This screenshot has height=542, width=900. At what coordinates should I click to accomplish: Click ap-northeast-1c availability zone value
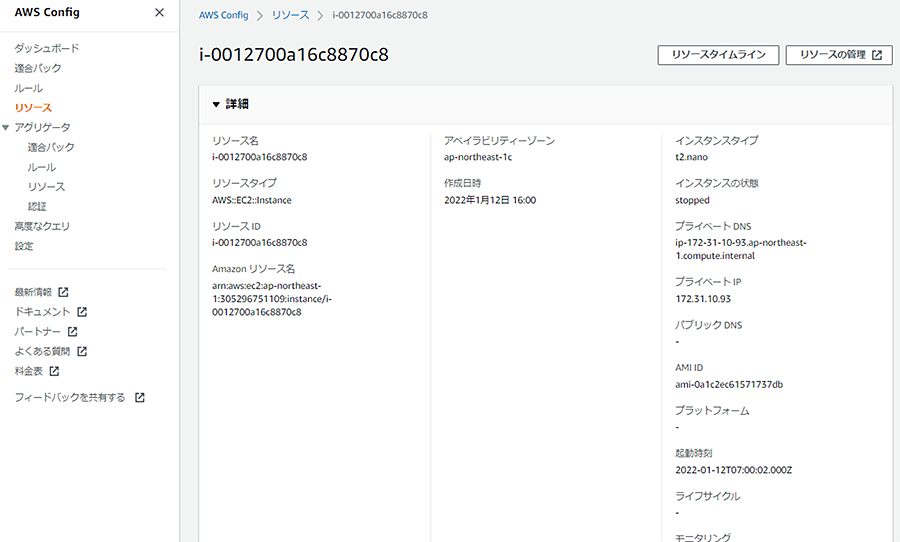pos(478,157)
